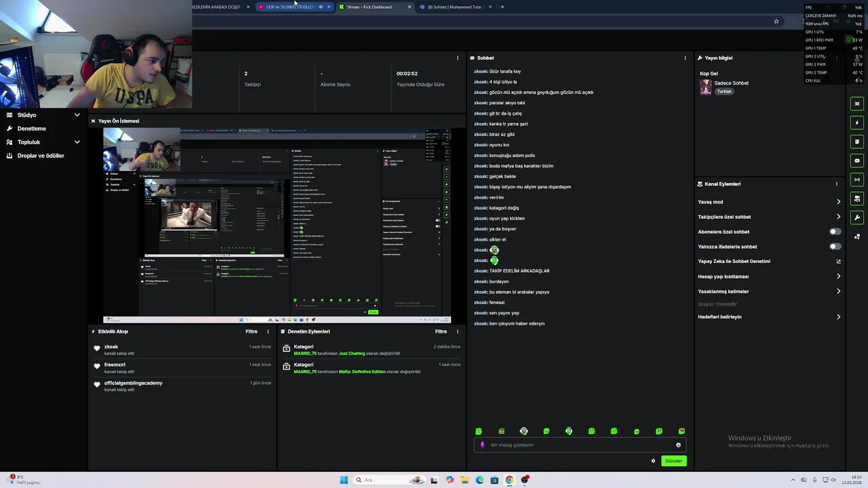Mute the audio playing YouTube tab
Viewport: 868px width, 488px height.
pyautogui.click(x=321, y=7)
